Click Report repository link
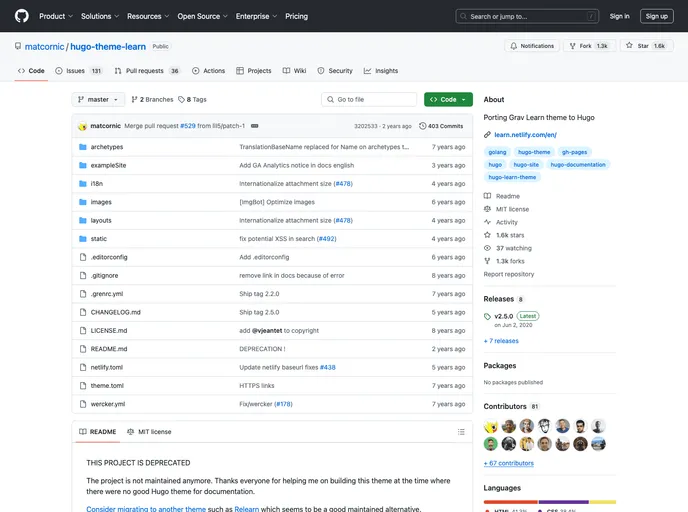This screenshot has height=512, width=688. point(509,274)
